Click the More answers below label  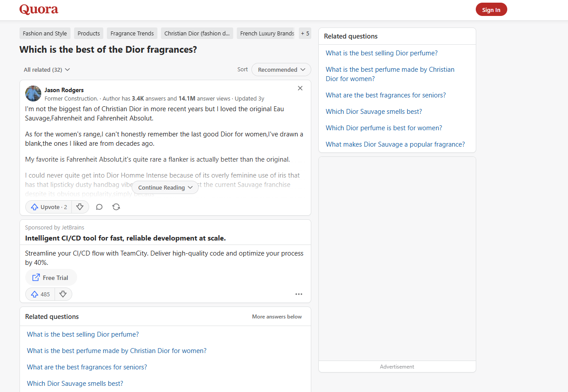(277, 317)
